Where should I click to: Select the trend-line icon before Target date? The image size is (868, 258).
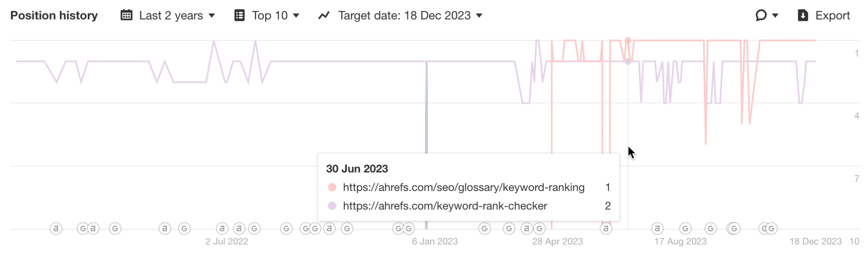[324, 15]
